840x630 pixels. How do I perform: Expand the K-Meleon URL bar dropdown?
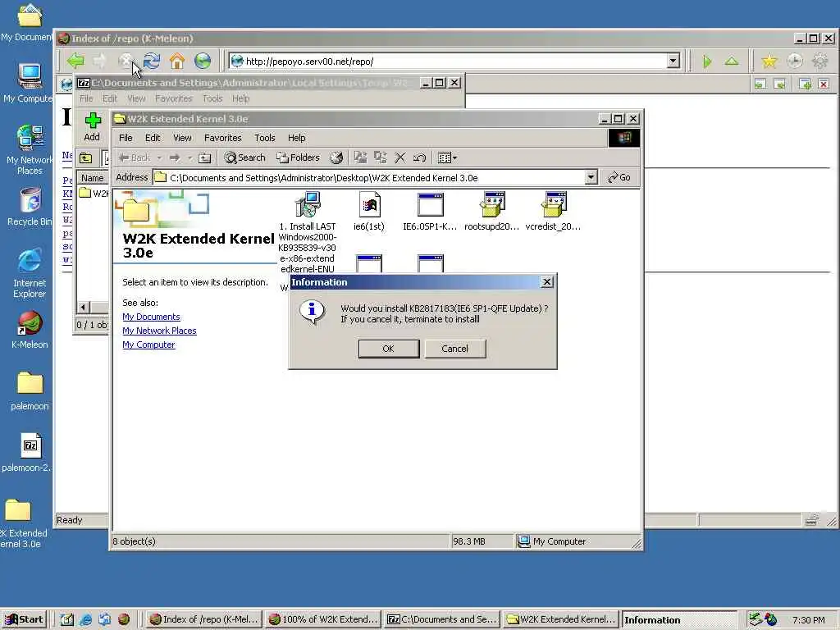point(673,61)
